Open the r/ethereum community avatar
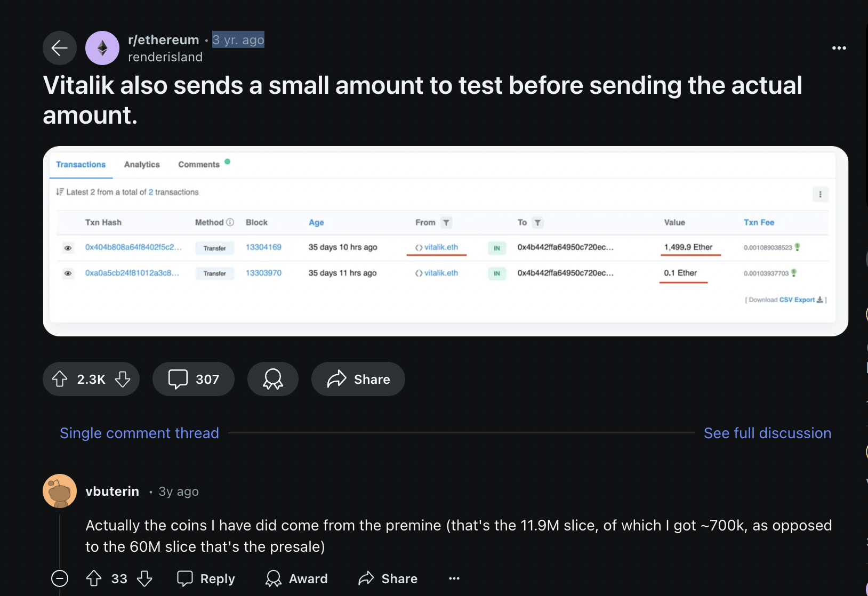The image size is (868, 596). coord(102,48)
